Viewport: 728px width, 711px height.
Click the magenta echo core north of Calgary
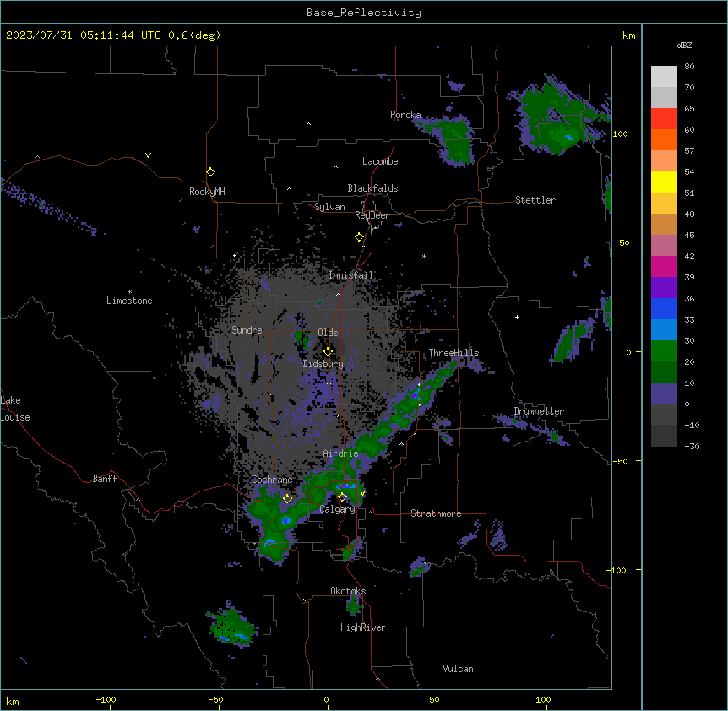(345, 486)
